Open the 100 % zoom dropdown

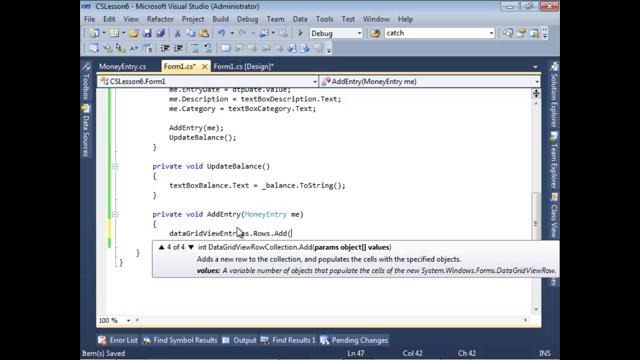coord(128,320)
